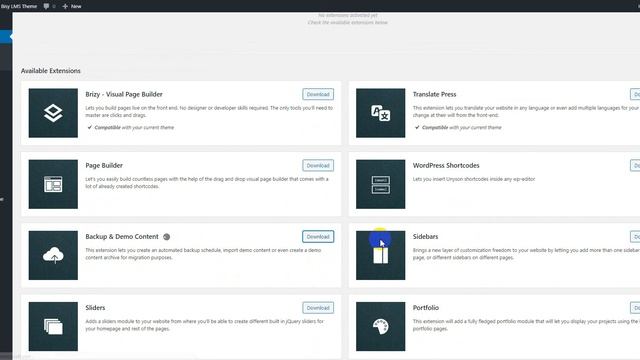Download the Backup & Demo Content extension
Viewport: 640px width, 360px height.
318,237
